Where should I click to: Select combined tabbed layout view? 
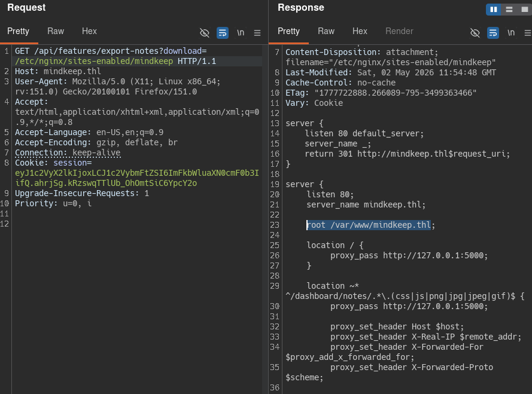click(525, 10)
